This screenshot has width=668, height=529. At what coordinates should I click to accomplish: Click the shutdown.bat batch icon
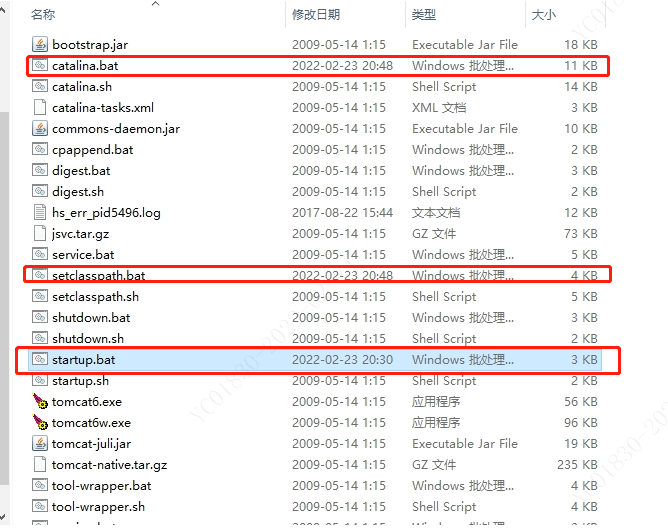coord(40,317)
